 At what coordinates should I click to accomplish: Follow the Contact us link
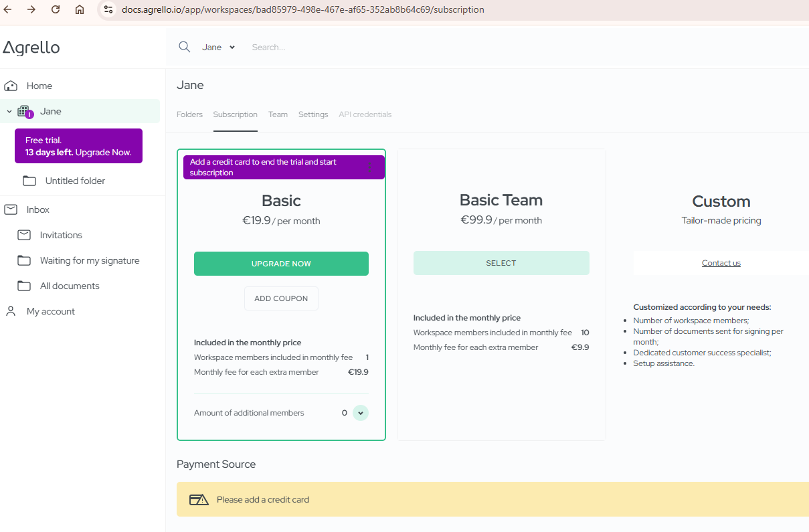[x=721, y=263]
